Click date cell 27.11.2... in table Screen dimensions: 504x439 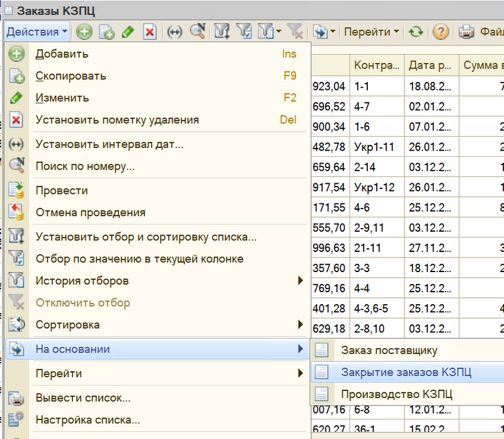coord(431,248)
